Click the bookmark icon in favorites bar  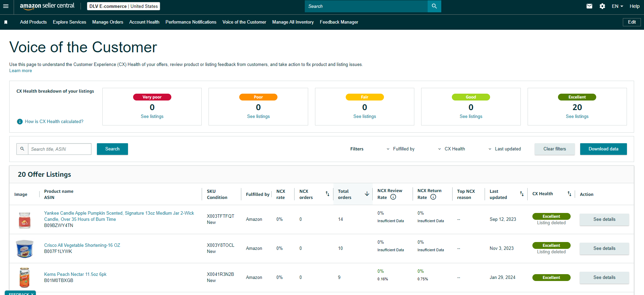coord(6,22)
